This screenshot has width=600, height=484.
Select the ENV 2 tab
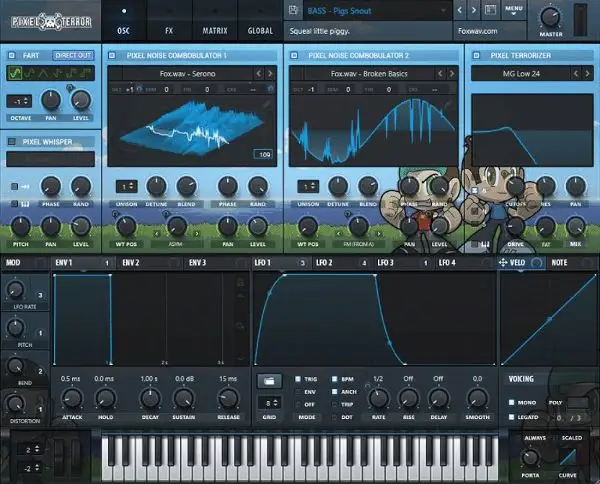[x=132, y=262]
